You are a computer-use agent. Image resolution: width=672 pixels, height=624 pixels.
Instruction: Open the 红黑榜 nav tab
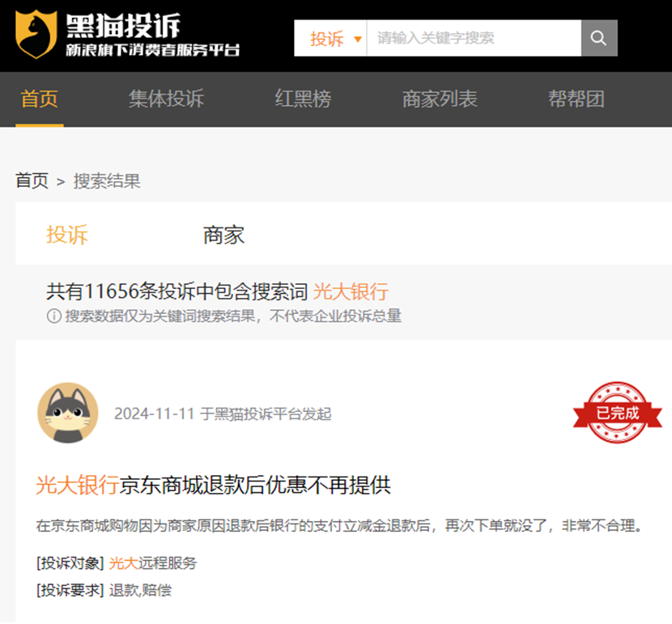pyautogui.click(x=303, y=100)
